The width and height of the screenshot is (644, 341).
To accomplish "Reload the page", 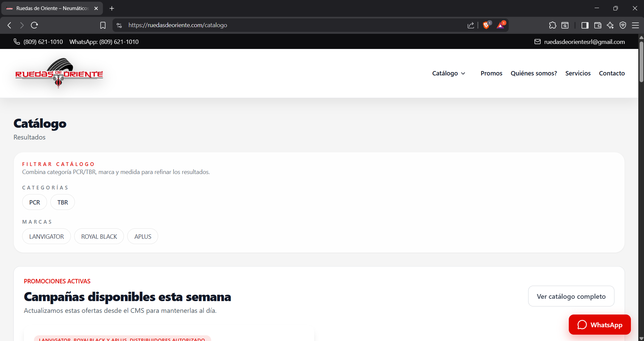I will tap(34, 25).
